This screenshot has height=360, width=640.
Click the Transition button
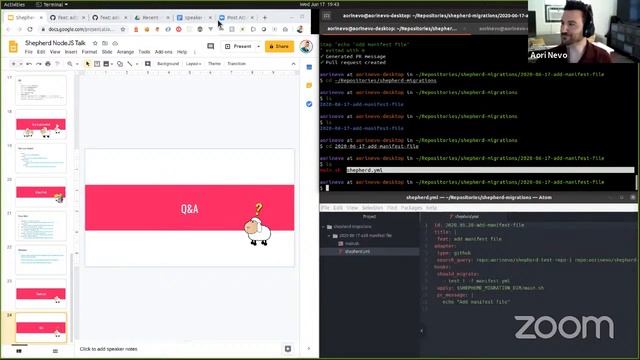coord(237,64)
